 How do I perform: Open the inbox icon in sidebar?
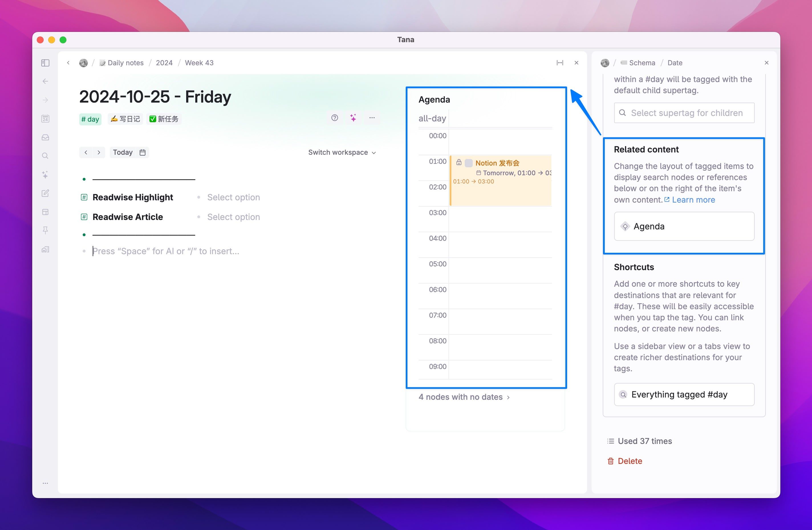pos(45,137)
